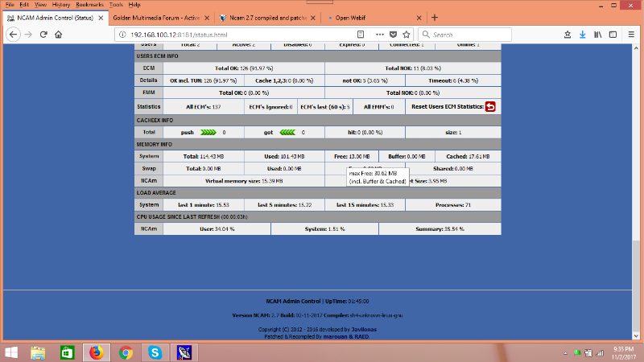
Task: Save page to Pocket
Action: pyautogui.click(x=393, y=35)
